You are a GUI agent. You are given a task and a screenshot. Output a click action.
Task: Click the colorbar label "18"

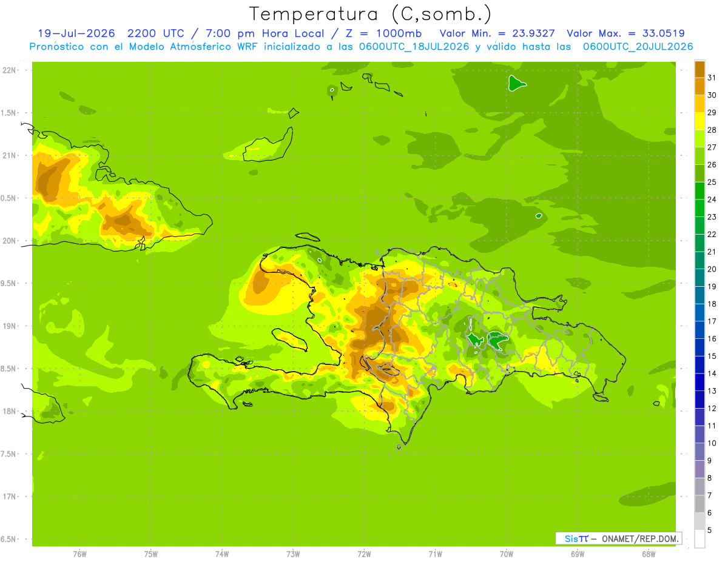pyautogui.click(x=712, y=304)
